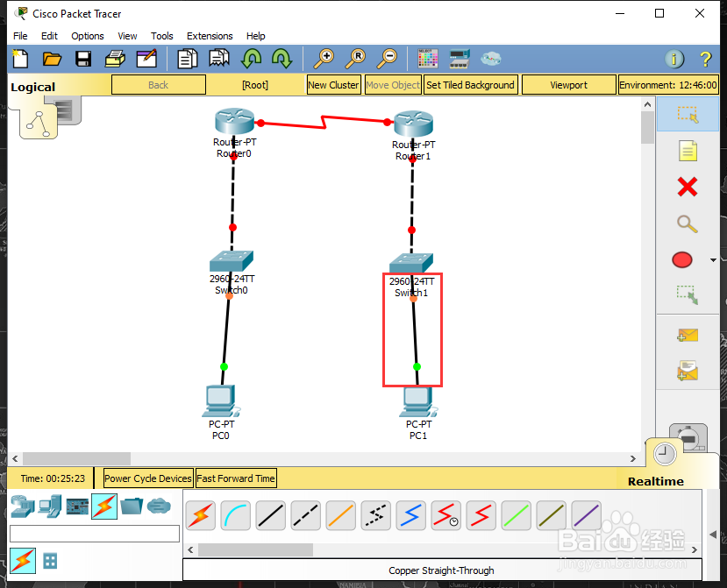The width and height of the screenshot is (727, 588).
Task: Open the View menu
Action: (127, 36)
